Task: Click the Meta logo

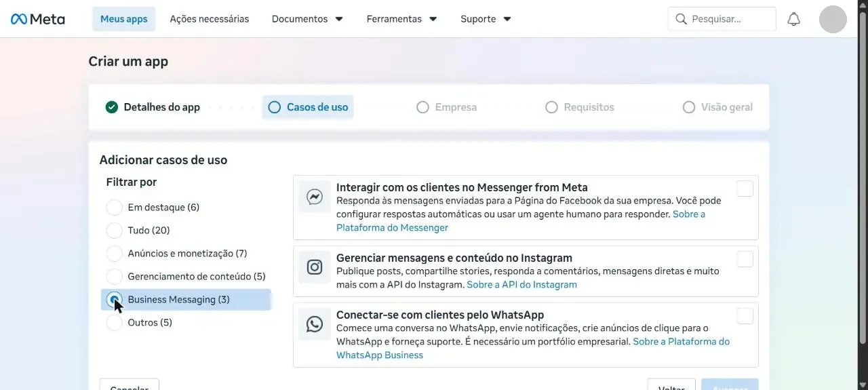Action: 38,19
